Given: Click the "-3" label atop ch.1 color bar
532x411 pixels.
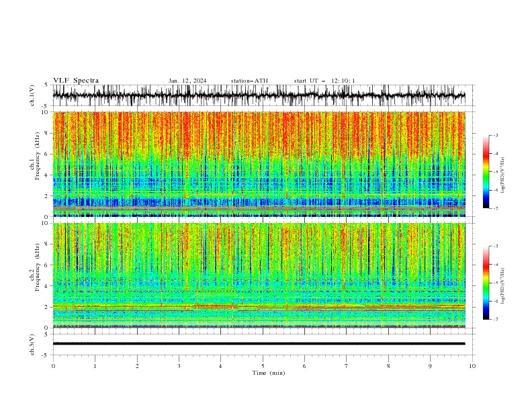Looking at the screenshot, I should click(x=495, y=135).
